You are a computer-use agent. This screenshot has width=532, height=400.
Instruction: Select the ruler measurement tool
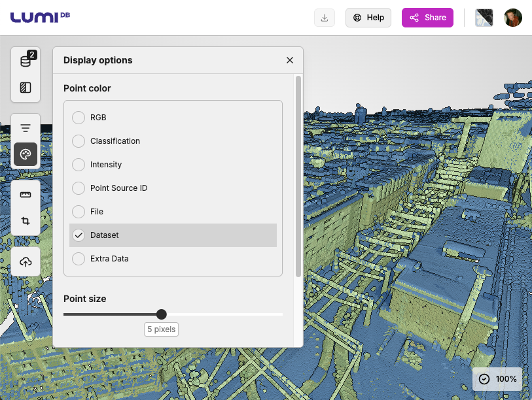[26, 195]
